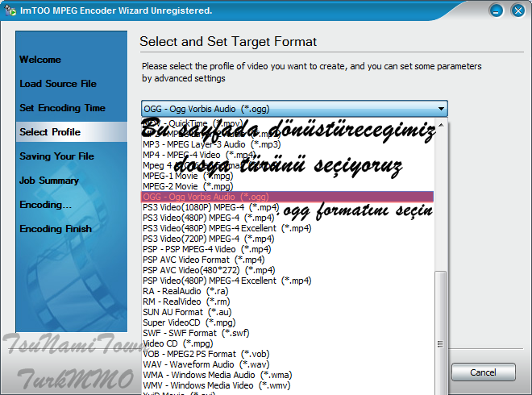Choose PS3 Video(720P) MPEG-4 format
The image size is (532, 395).
pos(288,239)
